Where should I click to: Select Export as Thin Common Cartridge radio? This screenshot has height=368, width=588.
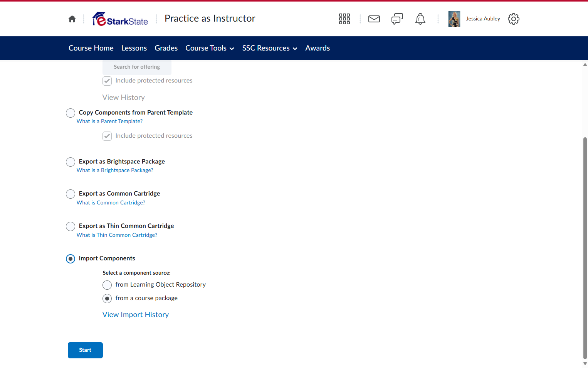(71, 226)
